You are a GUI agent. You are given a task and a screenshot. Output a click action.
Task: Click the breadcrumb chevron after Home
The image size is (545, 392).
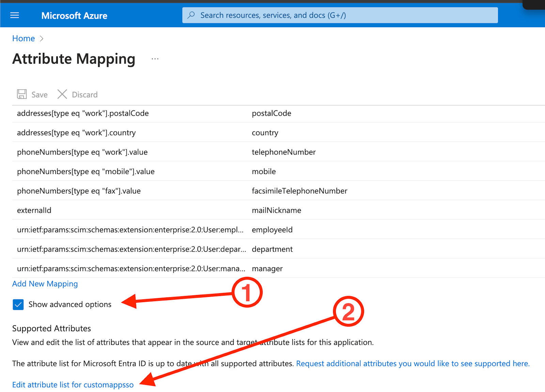click(x=42, y=38)
